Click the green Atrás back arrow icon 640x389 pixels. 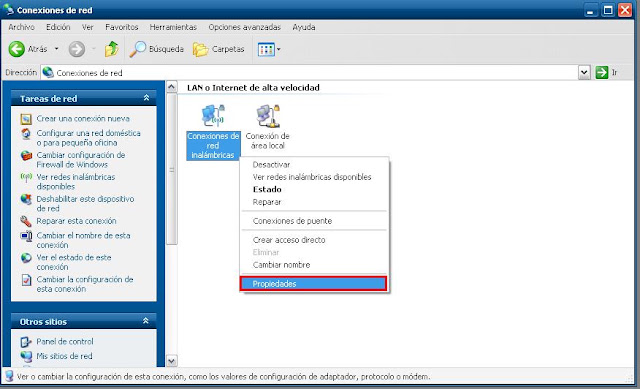[17, 49]
